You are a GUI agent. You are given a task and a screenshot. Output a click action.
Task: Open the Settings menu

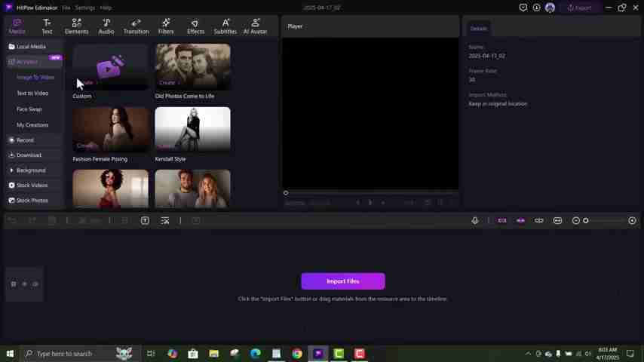[85, 8]
